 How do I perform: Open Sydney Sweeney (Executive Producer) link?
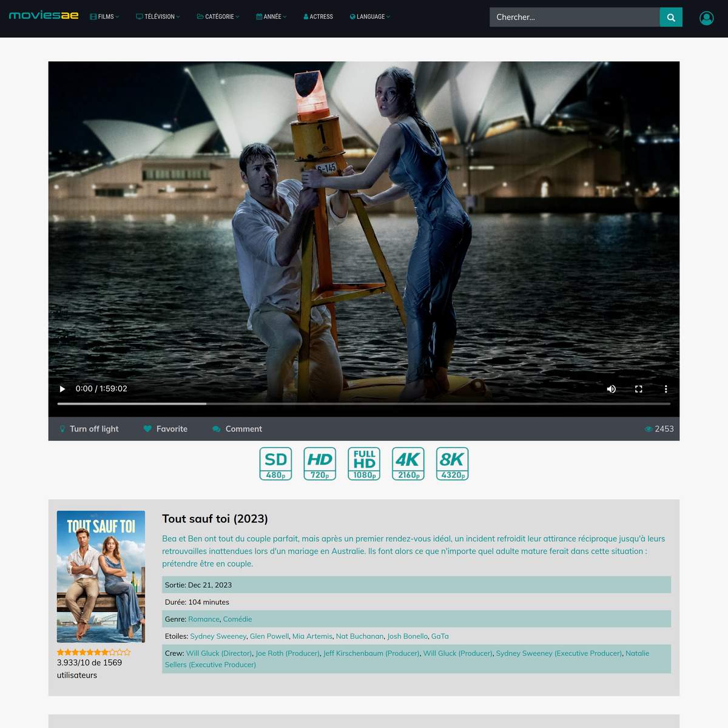tap(559, 653)
